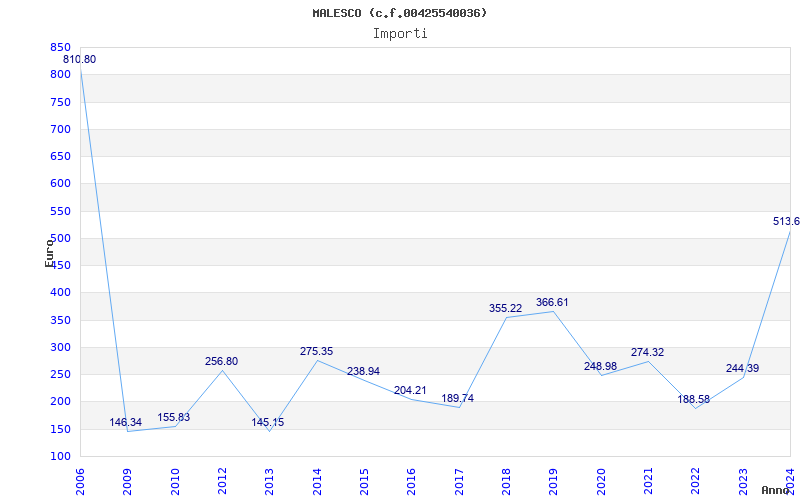Click the 2016 x-axis year label
Image resolution: width=800 pixels, height=500 pixels.
point(412,482)
